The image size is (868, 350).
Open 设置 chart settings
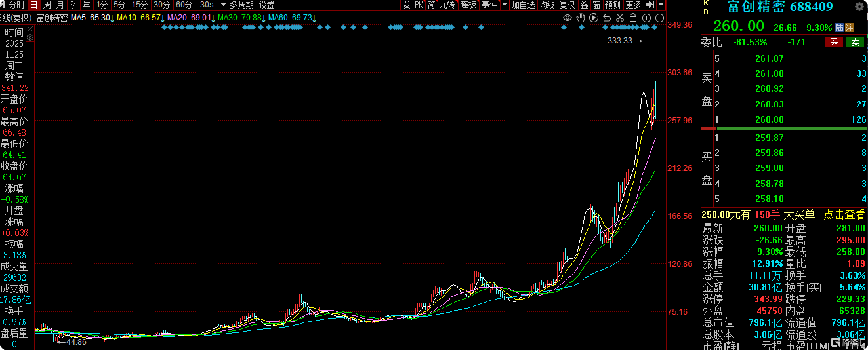pos(266,5)
